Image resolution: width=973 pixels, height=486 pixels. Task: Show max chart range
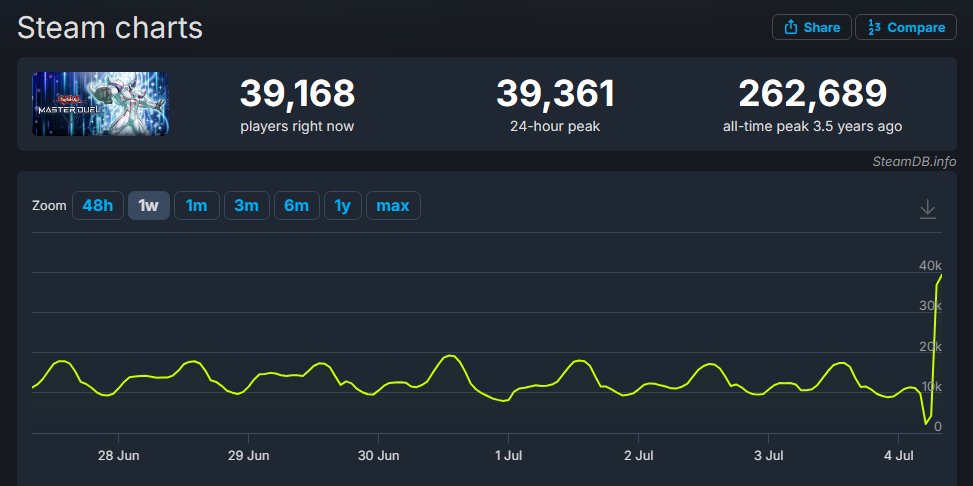point(393,205)
